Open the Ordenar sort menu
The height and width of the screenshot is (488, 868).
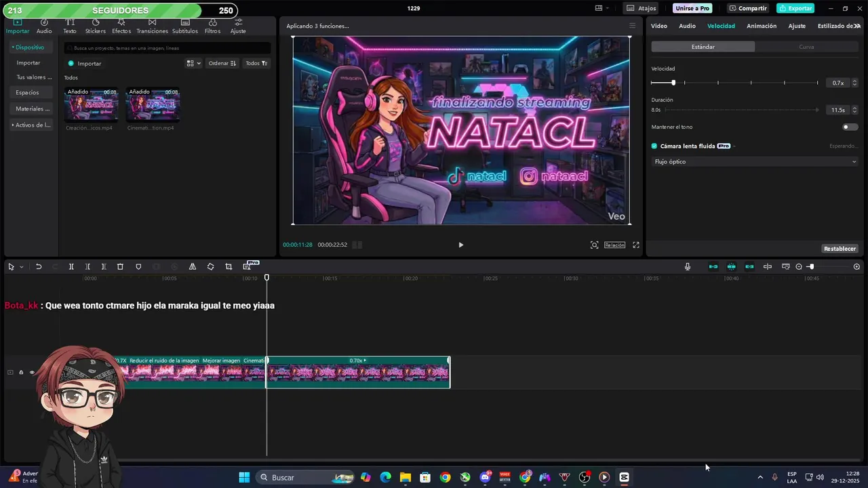click(x=222, y=63)
